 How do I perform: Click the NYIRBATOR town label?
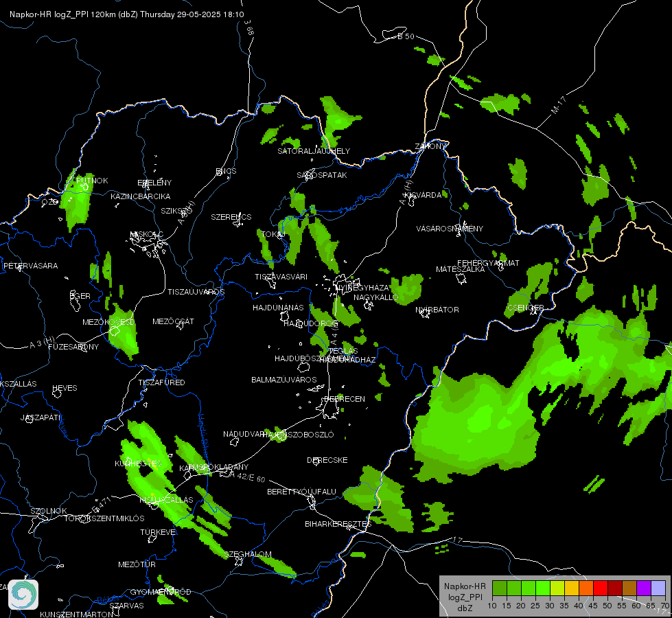click(437, 310)
